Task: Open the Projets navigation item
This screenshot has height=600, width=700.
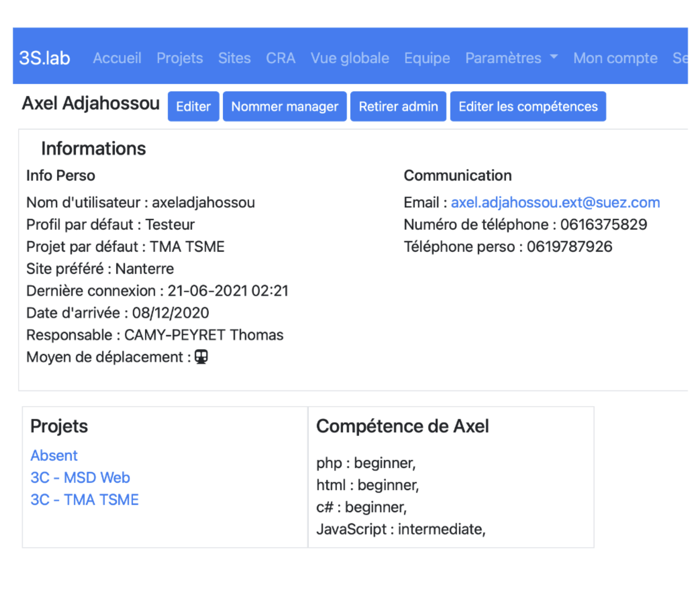Action: pos(180,58)
